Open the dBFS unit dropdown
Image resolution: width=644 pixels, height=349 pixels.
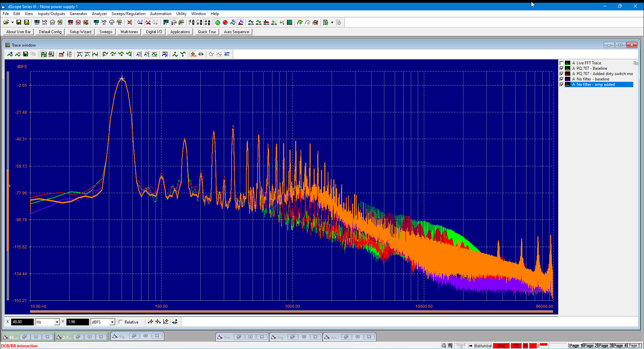[112, 322]
